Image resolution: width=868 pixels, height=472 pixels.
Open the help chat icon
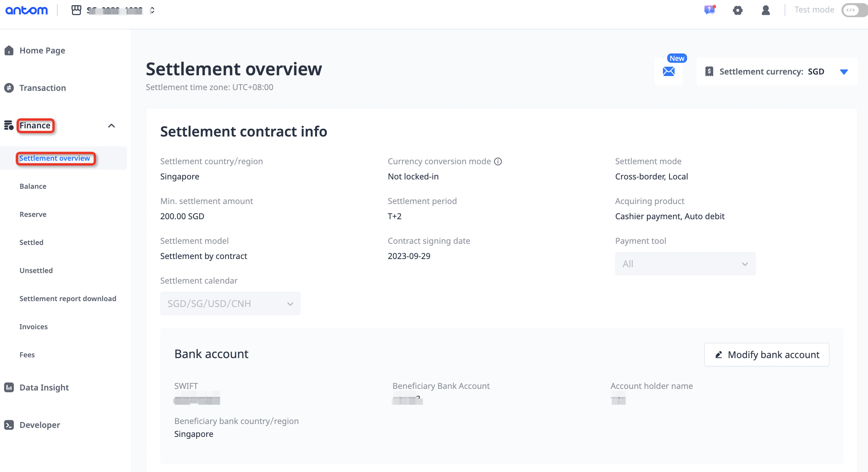[x=709, y=10]
